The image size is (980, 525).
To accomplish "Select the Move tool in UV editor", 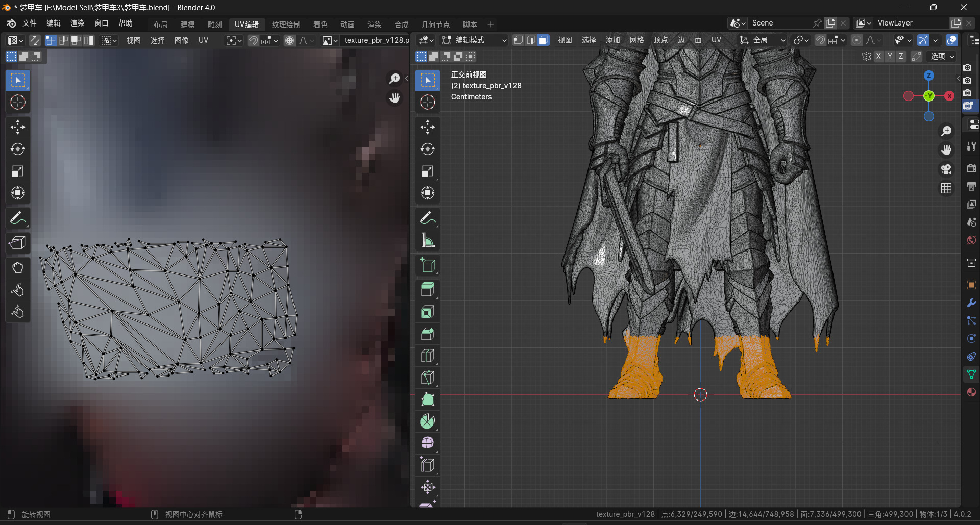I will [18, 127].
